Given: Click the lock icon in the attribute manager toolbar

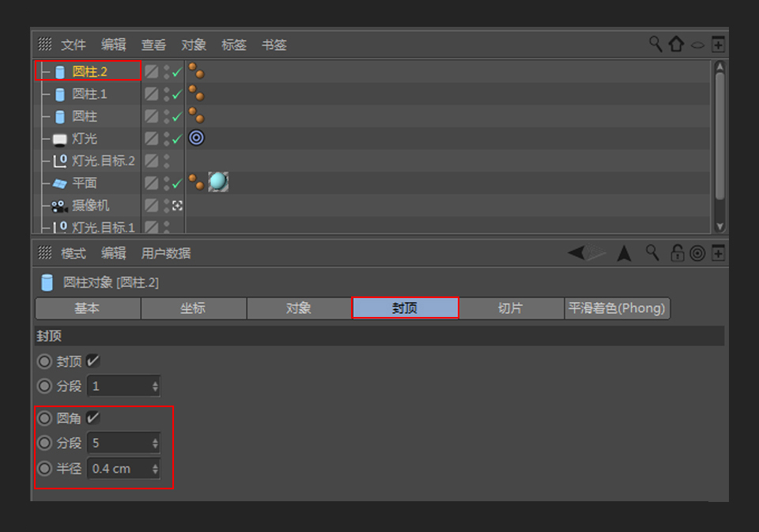Looking at the screenshot, I should (677, 253).
